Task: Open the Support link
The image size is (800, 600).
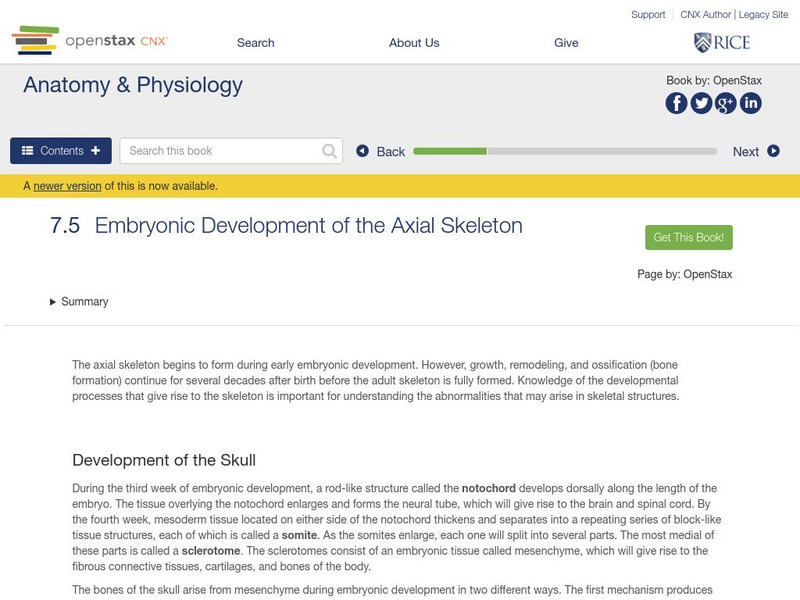Action: [648, 15]
